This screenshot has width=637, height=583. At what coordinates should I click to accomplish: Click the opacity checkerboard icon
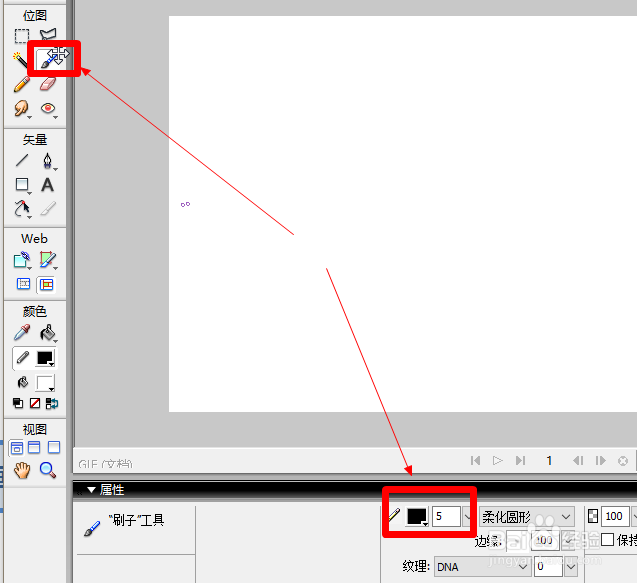click(x=593, y=516)
